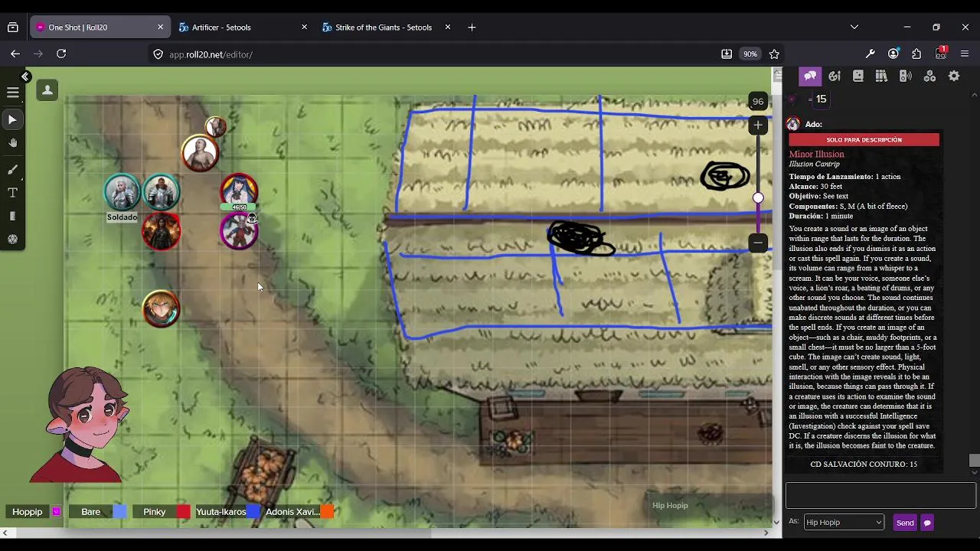Click the Send chat button
Viewport: 980px width, 551px height.
[x=905, y=523]
